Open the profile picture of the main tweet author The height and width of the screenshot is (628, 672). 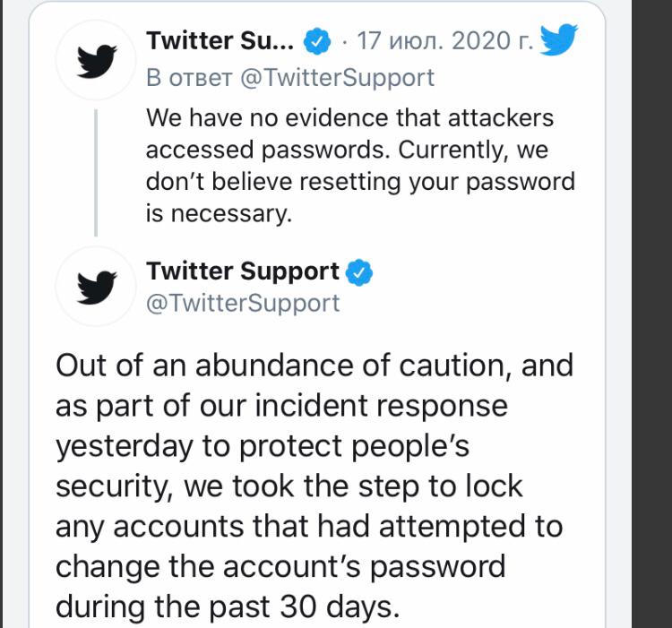pyautogui.click(x=94, y=287)
